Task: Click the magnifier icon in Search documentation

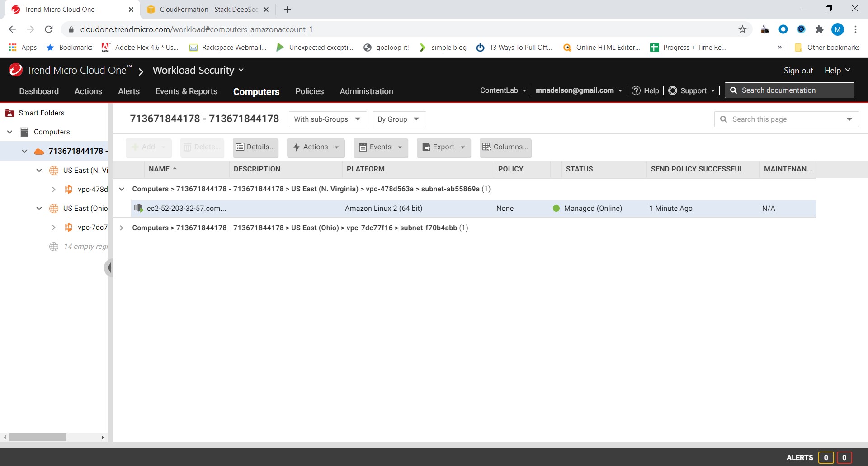Action: (x=733, y=90)
